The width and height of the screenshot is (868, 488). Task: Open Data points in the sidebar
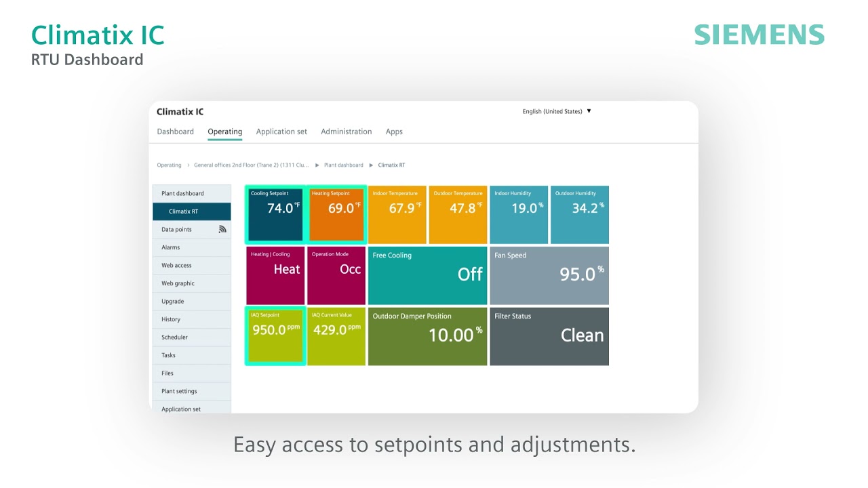[192, 230]
